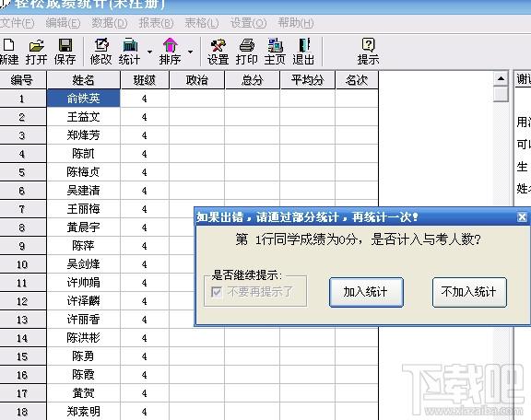Click the scrollbar up arrow

501,79
